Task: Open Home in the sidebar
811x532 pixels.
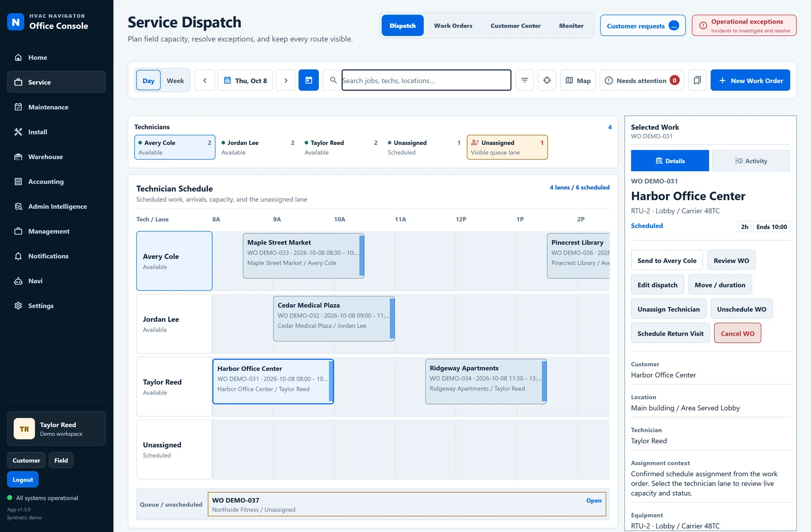Action: tap(56, 58)
